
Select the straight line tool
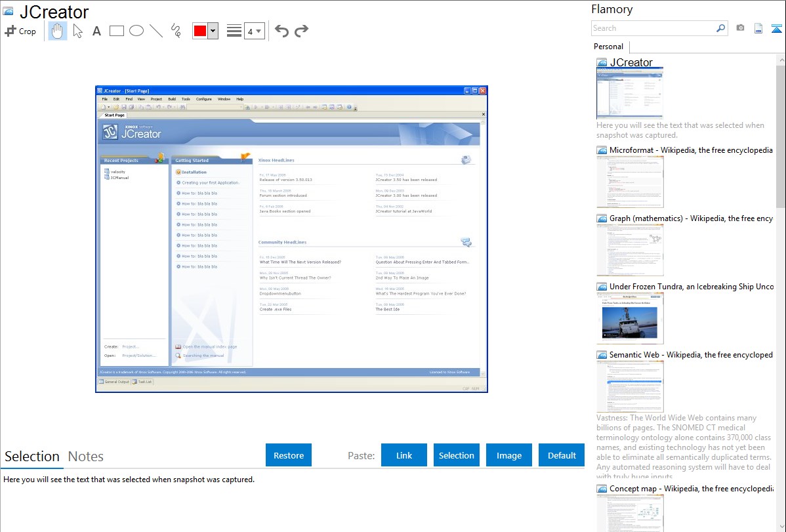click(156, 31)
